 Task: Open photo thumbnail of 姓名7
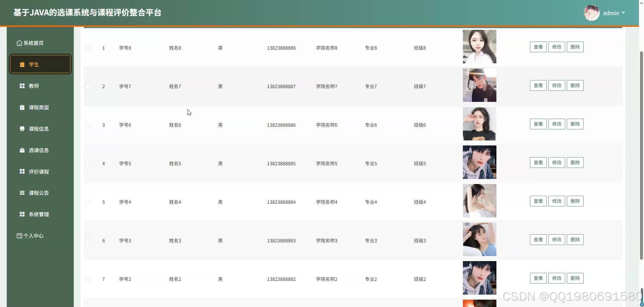coord(480,85)
